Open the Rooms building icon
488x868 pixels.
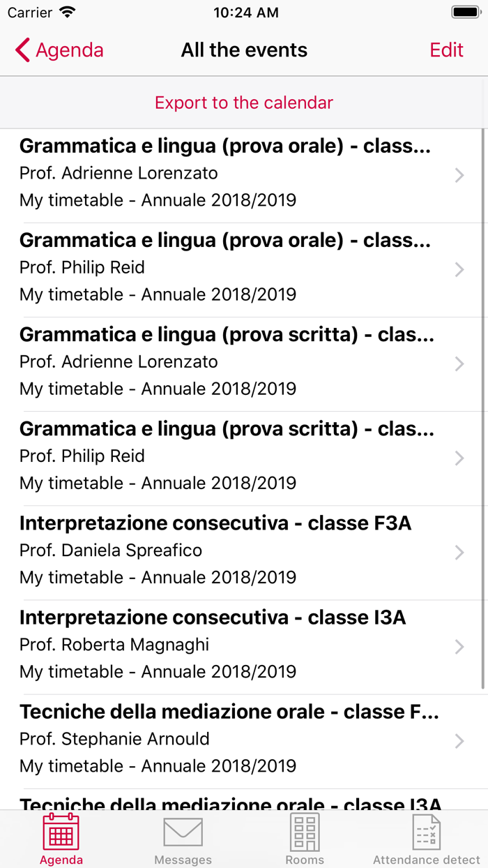point(305,832)
